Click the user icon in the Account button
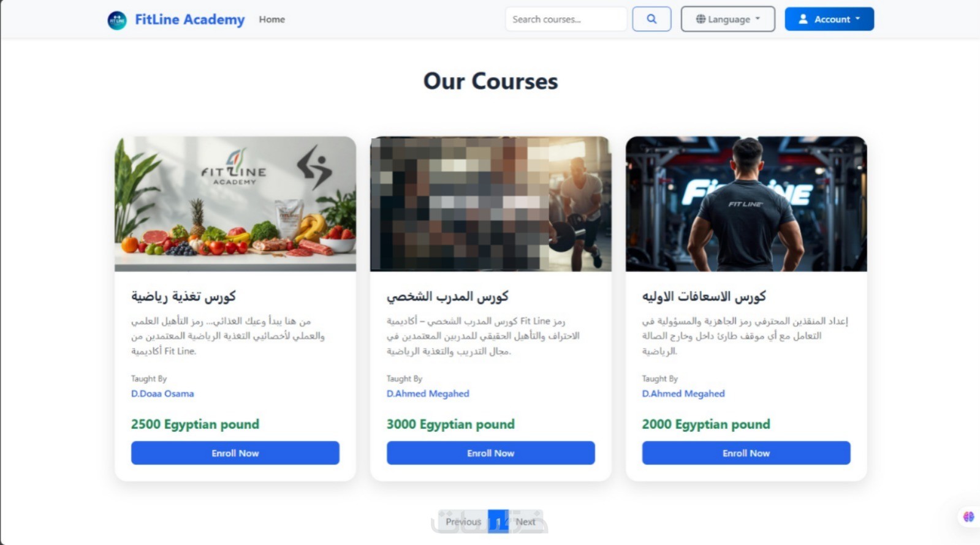980x545 pixels. pos(803,19)
